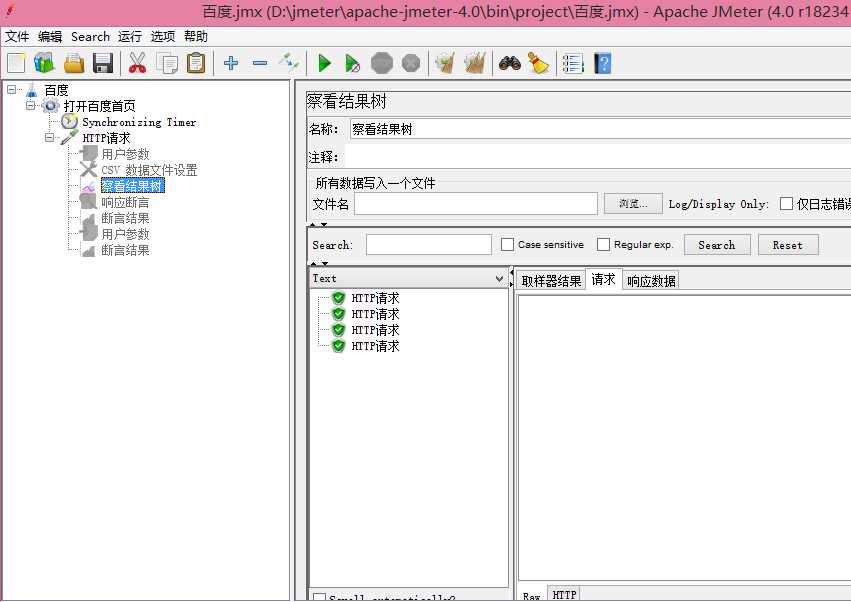The height and width of the screenshot is (602, 851).
Task: Open the 选项 menu
Action: click(x=163, y=36)
